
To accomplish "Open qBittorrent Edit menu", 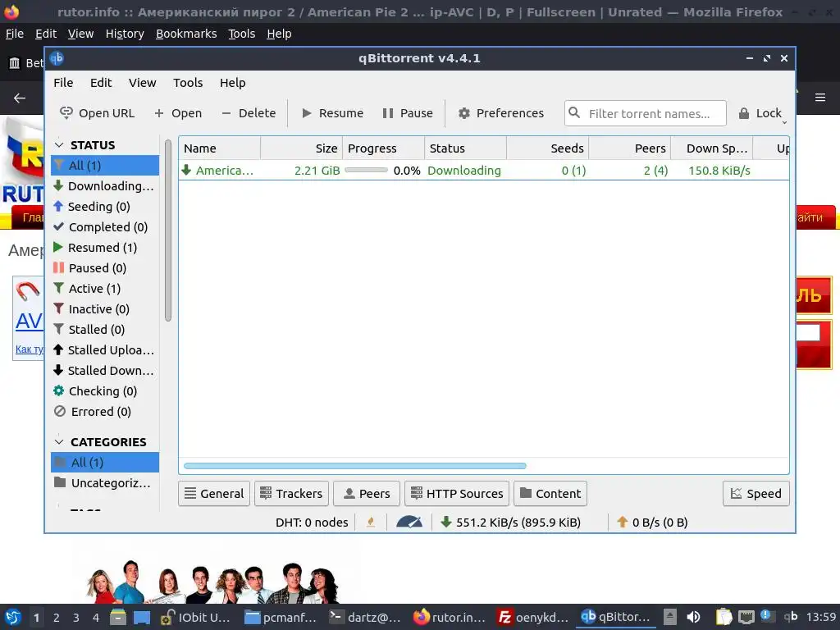I will point(101,83).
